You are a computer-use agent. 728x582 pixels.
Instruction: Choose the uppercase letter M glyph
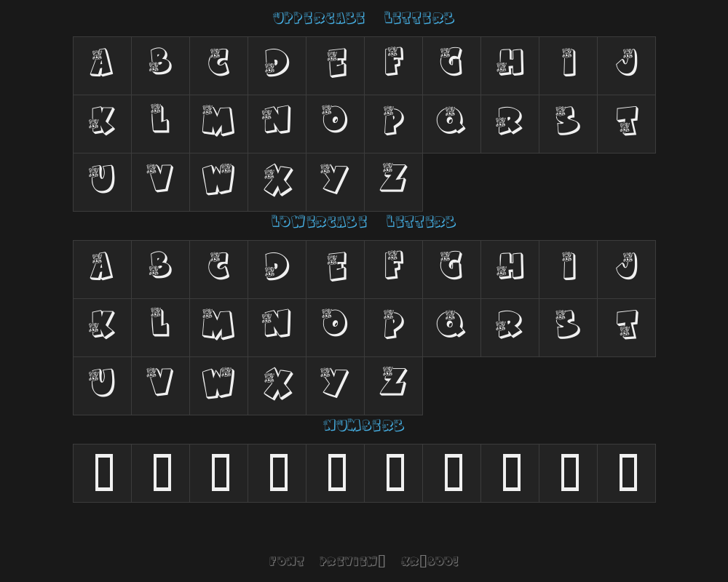(218, 124)
